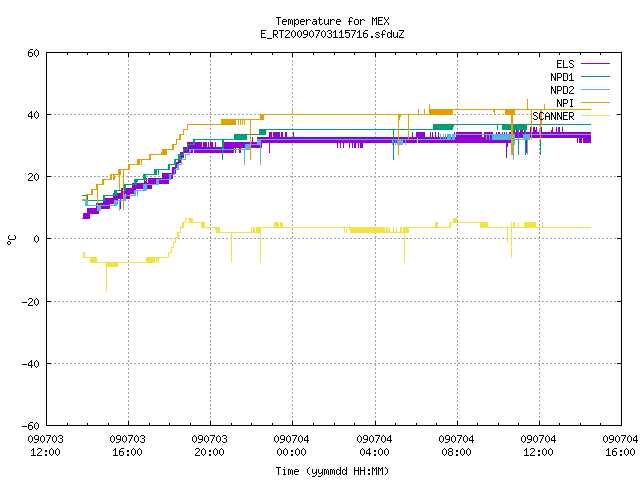Image resolution: width=640 pixels, height=480 pixels.
Task: Click the y-axis label -40
Action: click(x=31, y=364)
